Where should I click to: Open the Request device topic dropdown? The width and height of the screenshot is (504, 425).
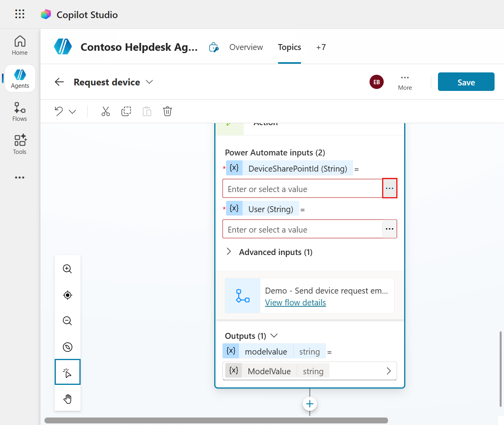click(x=149, y=82)
